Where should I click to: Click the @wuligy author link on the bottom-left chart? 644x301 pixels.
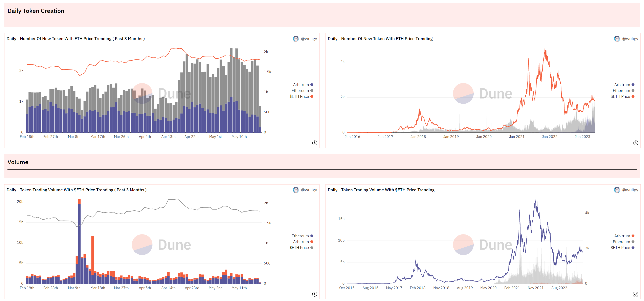(309, 190)
